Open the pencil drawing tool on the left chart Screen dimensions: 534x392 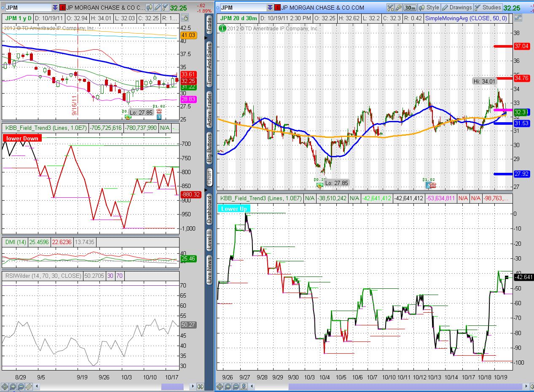(158, 8)
